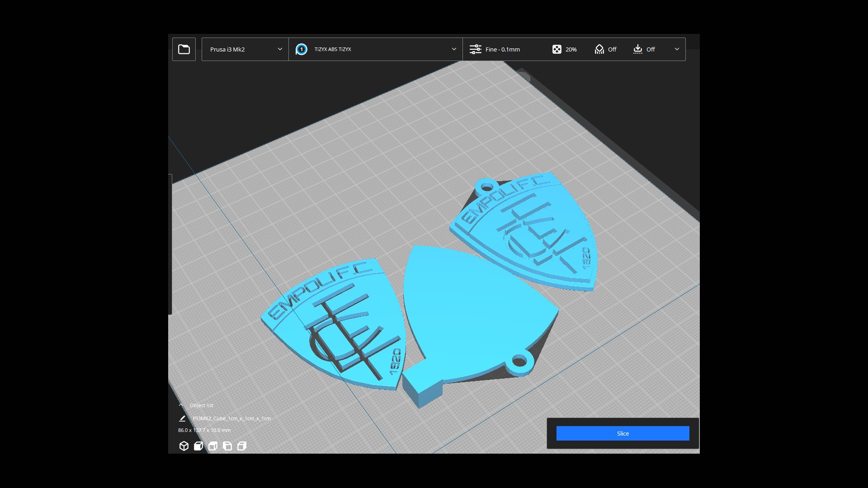Collapse the Object list
Image resolution: width=868 pixels, height=488 pixels.
pyautogui.click(x=181, y=405)
